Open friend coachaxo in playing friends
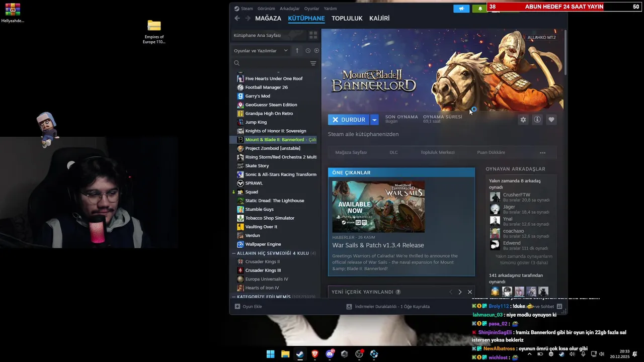The image size is (644, 362). (x=521, y=233)
